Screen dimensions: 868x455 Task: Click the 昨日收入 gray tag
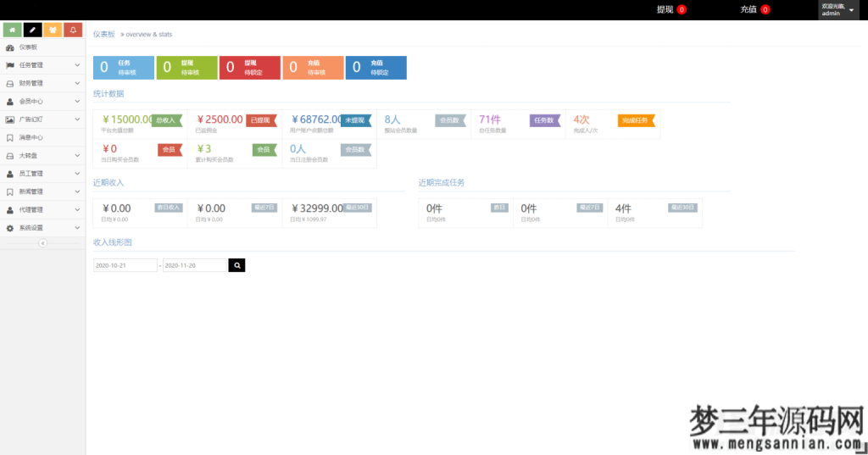[169, 208]
